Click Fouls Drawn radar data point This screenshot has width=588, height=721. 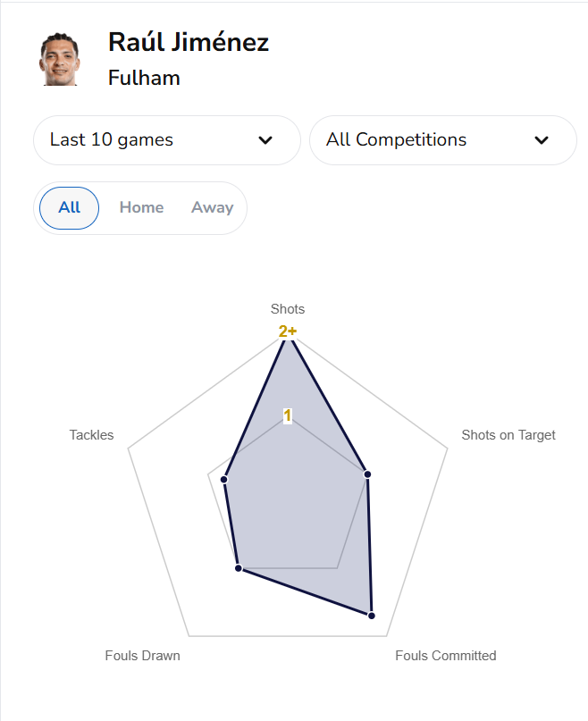tap(238, 567)
